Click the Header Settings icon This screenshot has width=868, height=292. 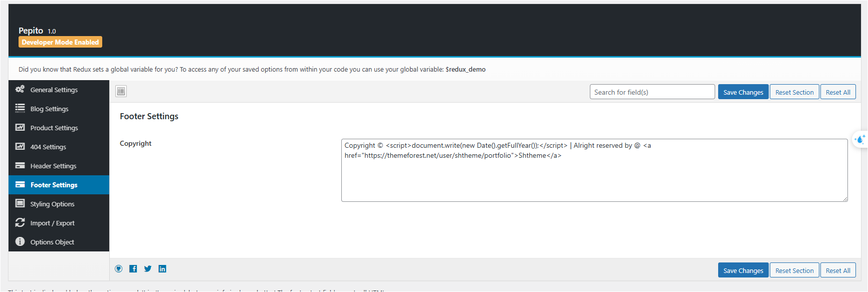click(x=20, y=165)
